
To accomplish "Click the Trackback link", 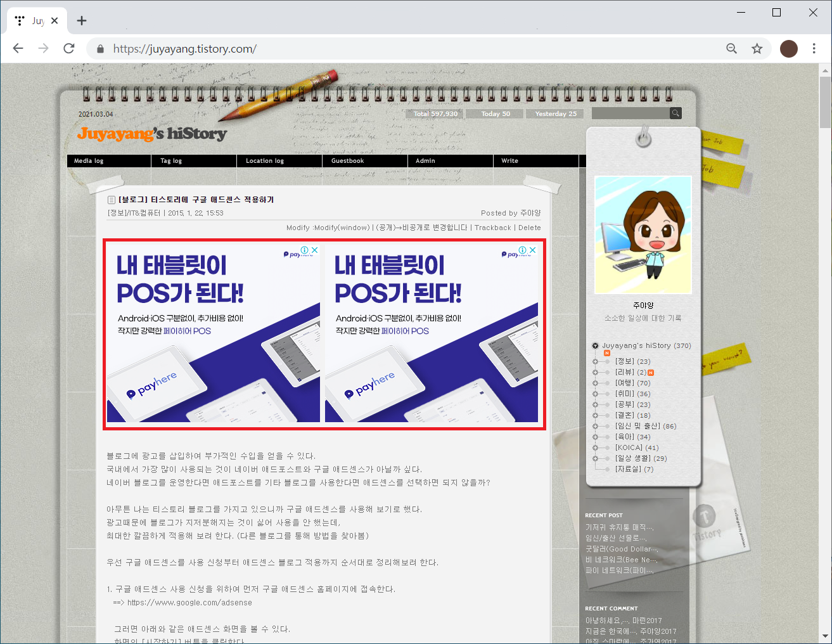I will [492, 228].
